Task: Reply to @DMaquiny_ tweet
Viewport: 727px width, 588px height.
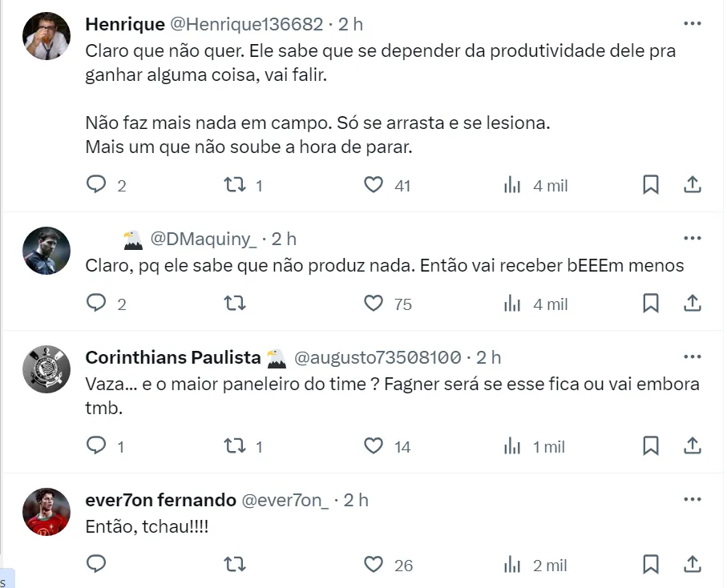Action: [x=96, y=304]
